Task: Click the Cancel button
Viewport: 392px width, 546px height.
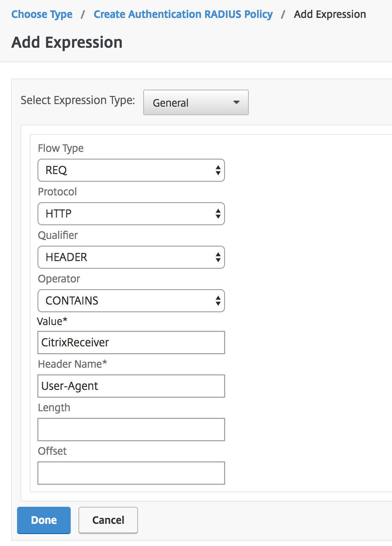Action: pyautogui.click(x=108, y=520)
